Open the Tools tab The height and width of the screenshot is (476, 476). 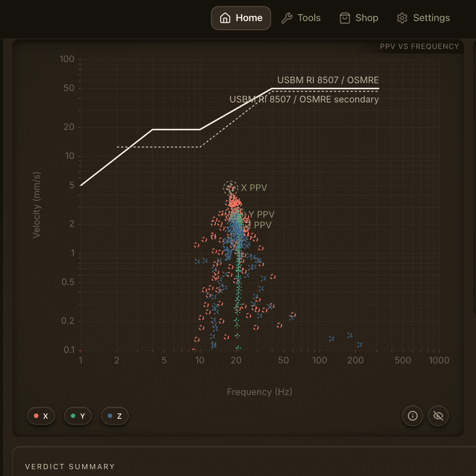(301, 18)
